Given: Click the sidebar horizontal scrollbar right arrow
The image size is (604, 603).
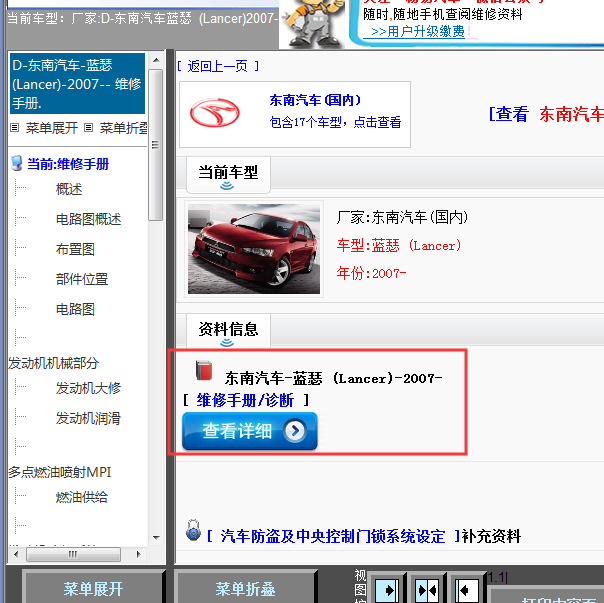Looking at the screenshot, I should click(x=138, y=554).
